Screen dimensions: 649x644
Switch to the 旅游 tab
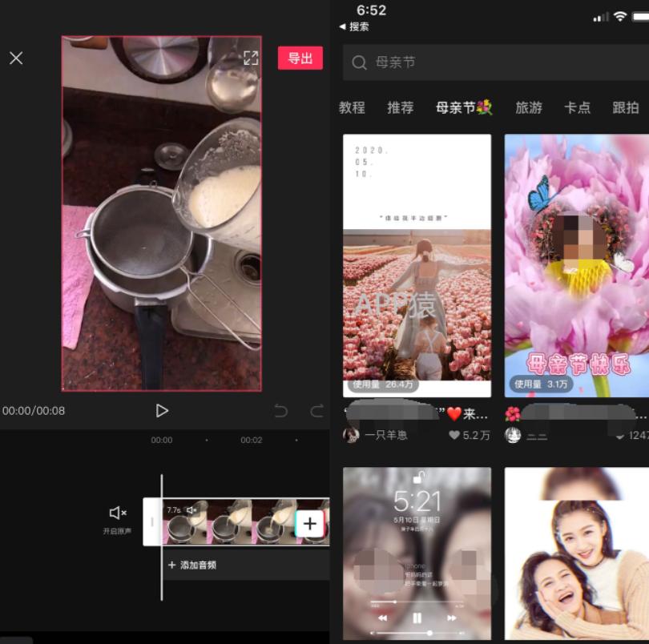[x=528, y=108]
